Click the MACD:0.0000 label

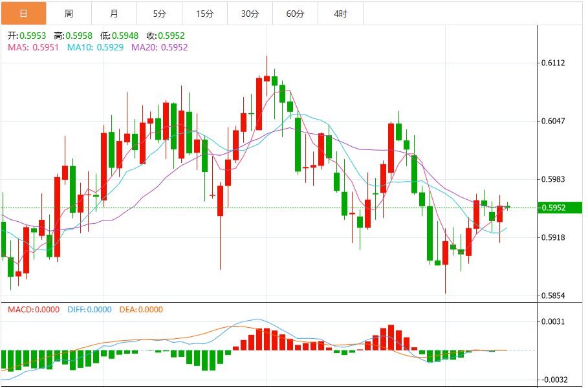click(34, 310)
